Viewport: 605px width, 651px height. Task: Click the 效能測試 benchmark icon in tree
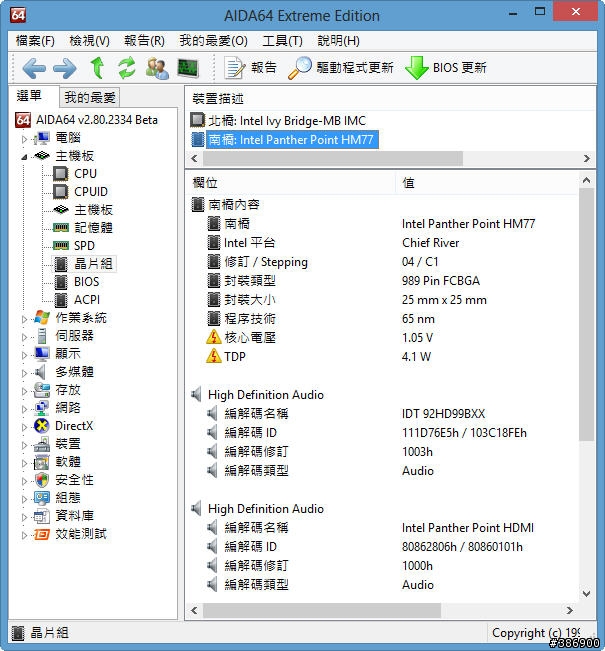click(x=42, y=534)
